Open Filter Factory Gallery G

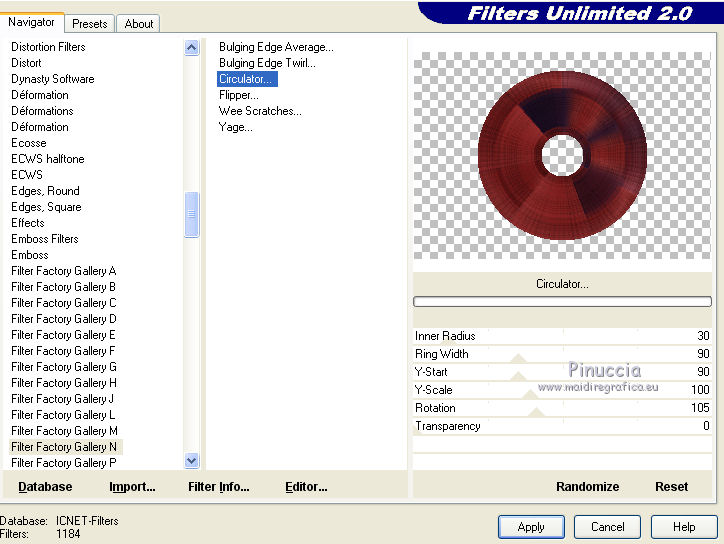coord(64,367)
